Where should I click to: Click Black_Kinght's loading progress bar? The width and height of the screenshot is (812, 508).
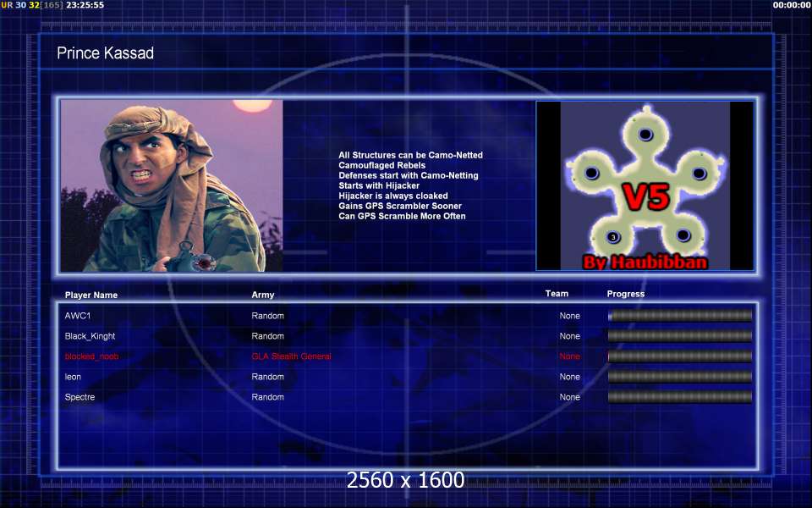[680, 336]
